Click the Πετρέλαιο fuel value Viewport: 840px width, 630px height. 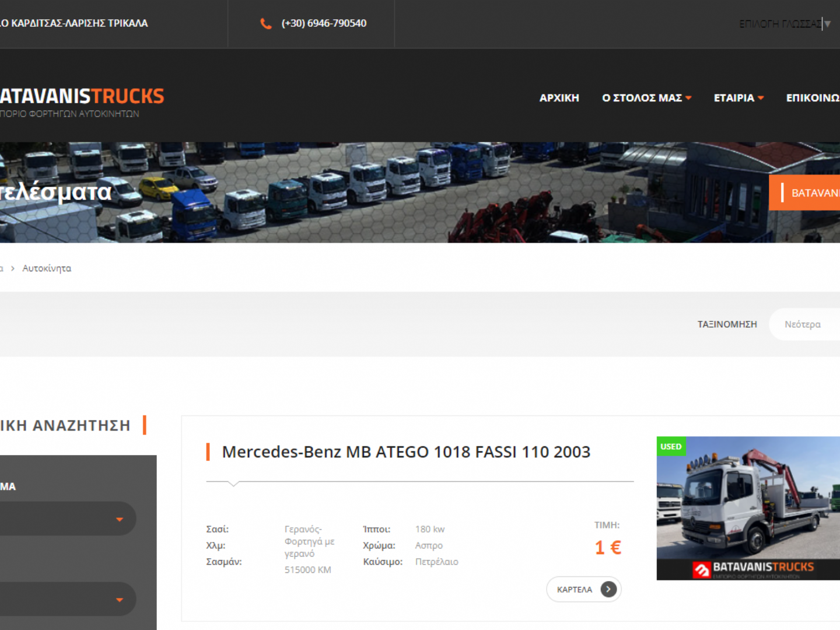click(x=437, y=562)
